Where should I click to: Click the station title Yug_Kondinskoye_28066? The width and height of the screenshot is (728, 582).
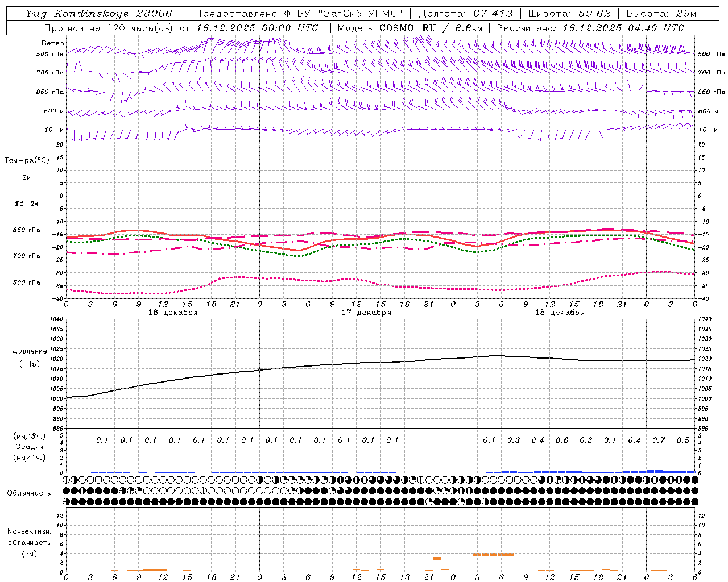(x=99, y=13)
